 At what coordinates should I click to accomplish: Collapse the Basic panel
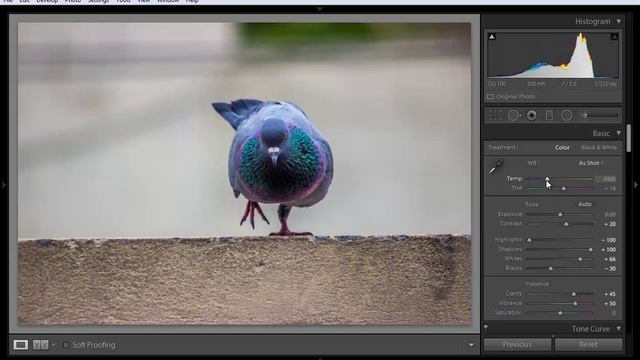point(619,133)
